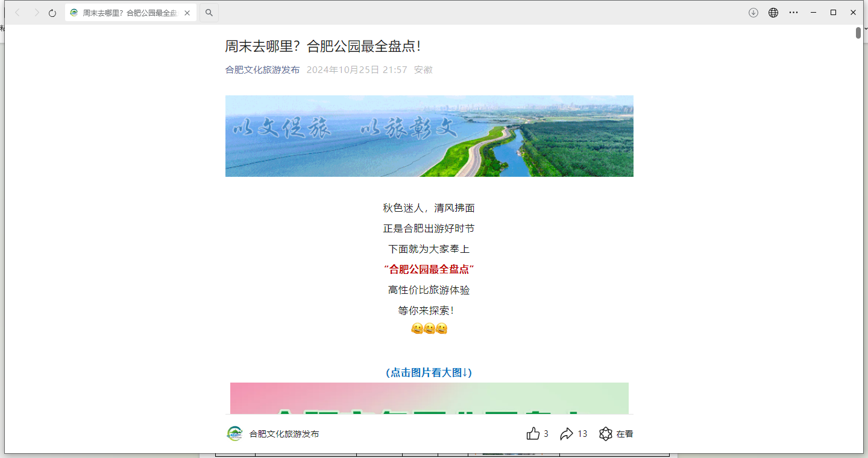Click the three hugging emoji faces
The width and height of the screenshot is (868, 458).
pyautogui.click(x=429, y=329)
